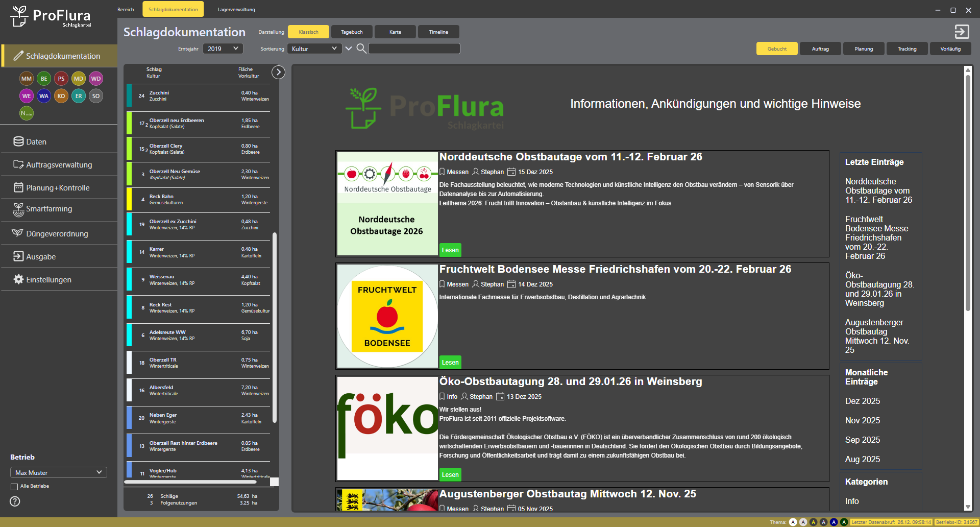Open the Sortierung Kultur combo box
Screen dimensions: 980x527
[x=314, y=49]
